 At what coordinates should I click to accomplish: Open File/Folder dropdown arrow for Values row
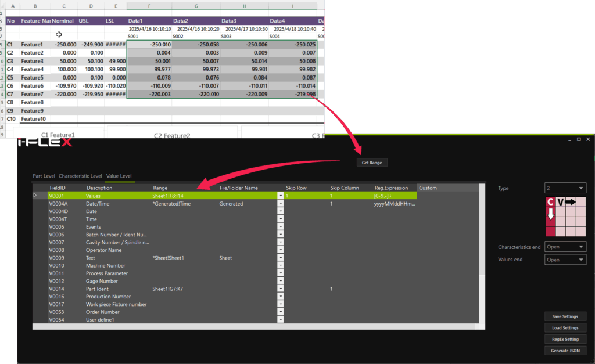point(281,196)
